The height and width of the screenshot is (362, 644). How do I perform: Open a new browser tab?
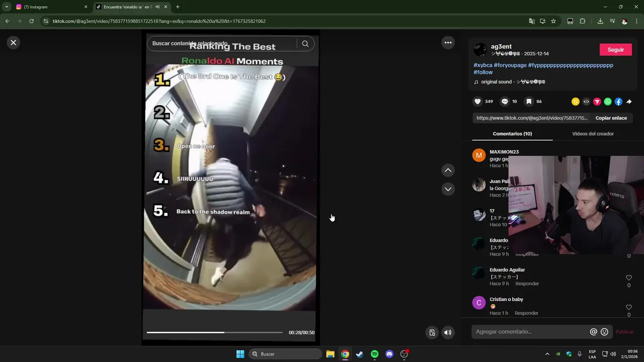[178, 7]
